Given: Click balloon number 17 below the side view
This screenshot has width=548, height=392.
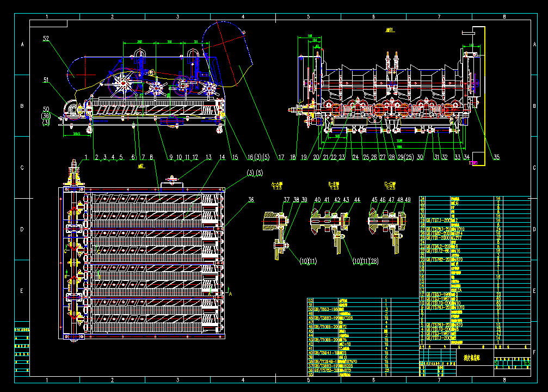Looking at the screenshot, I should pos(280,157).
